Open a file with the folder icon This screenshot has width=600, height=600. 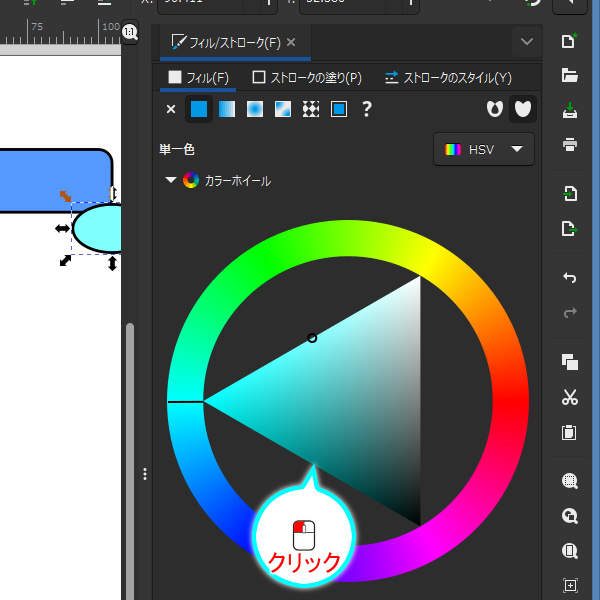[x=569, y=75]
